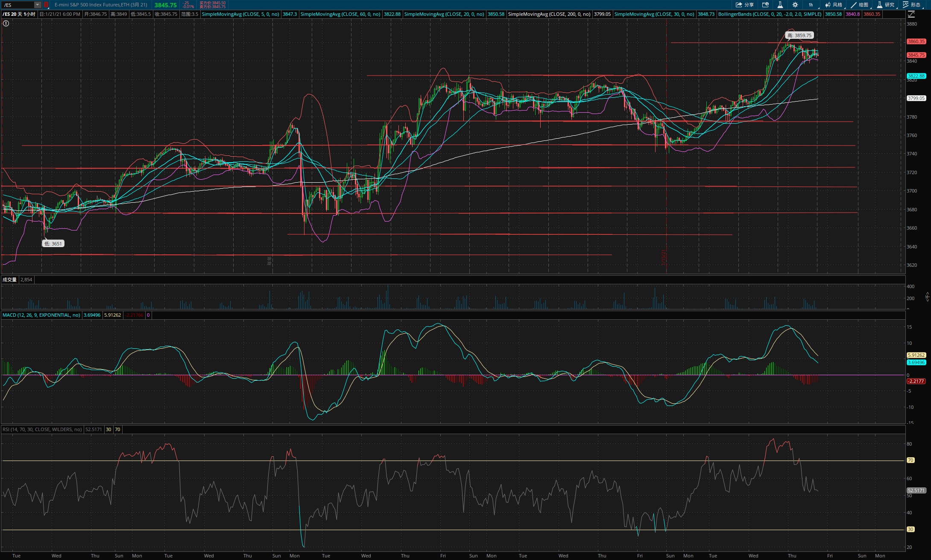Click the Fri label at time axis end
Image resolution: width=931 pixels, height=560 pixels.
pos(830,556)
